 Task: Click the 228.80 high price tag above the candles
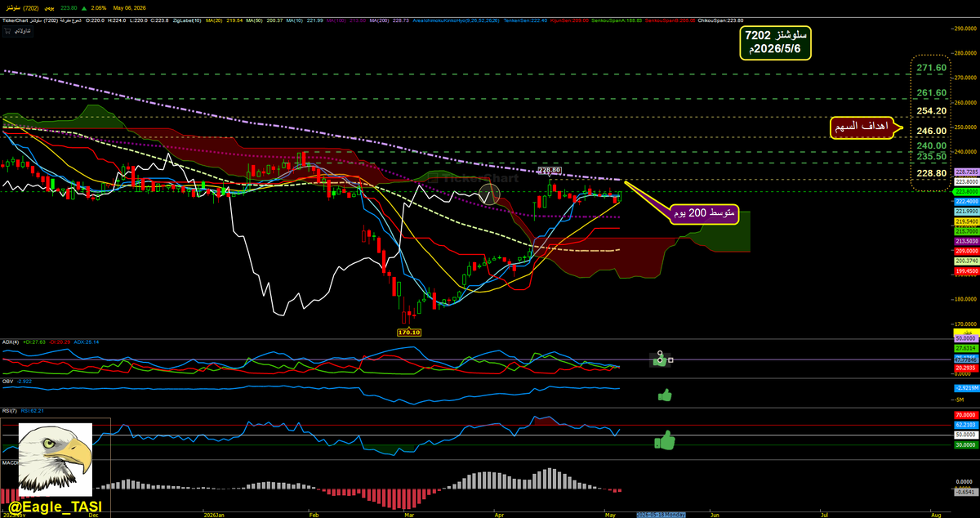(x=550, y=169)
